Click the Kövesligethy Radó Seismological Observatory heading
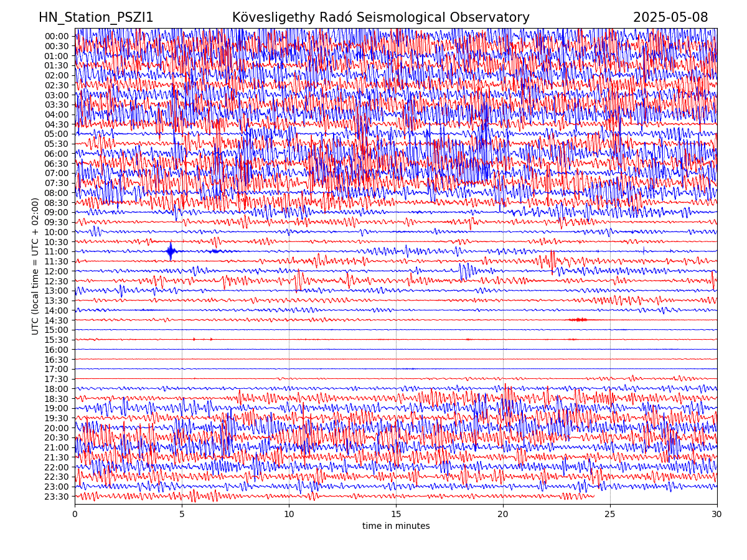This screenshot has width=747, height=560. (380, 18)
